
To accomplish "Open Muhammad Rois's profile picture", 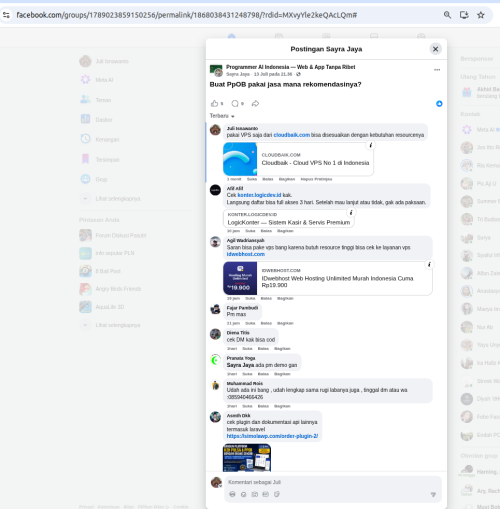I will pyautogui.click(x=215, y=385).
